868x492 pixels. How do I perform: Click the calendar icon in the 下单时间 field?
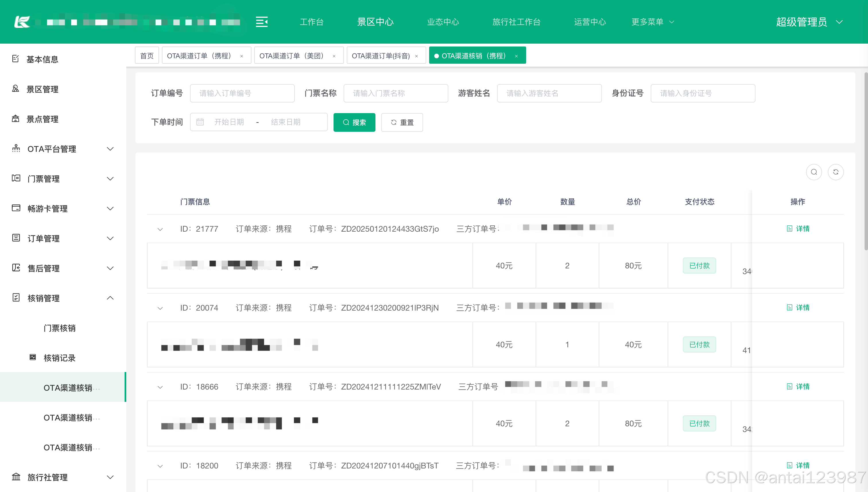(x=200, y=122)
